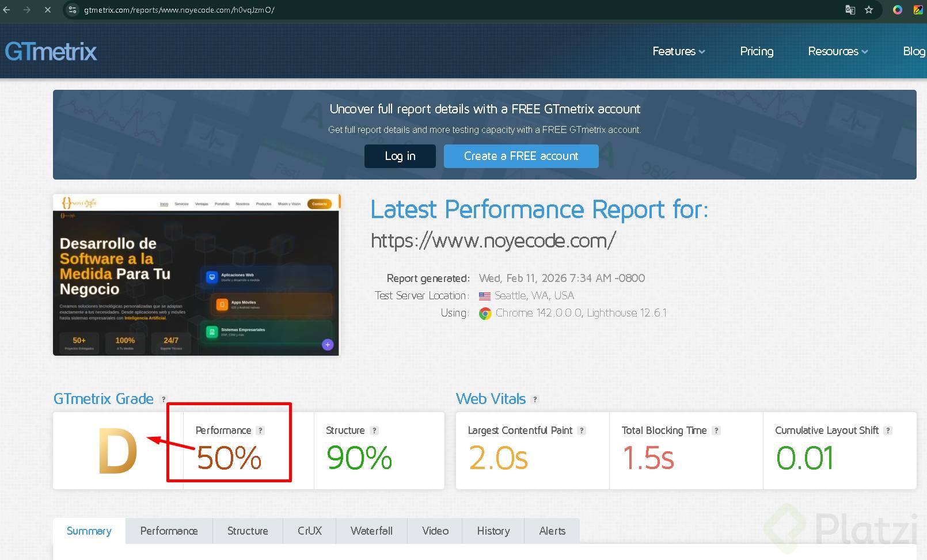Switch to the Summary tab
Viewport: 927px width, 560px height.
(x=89, y=531)
